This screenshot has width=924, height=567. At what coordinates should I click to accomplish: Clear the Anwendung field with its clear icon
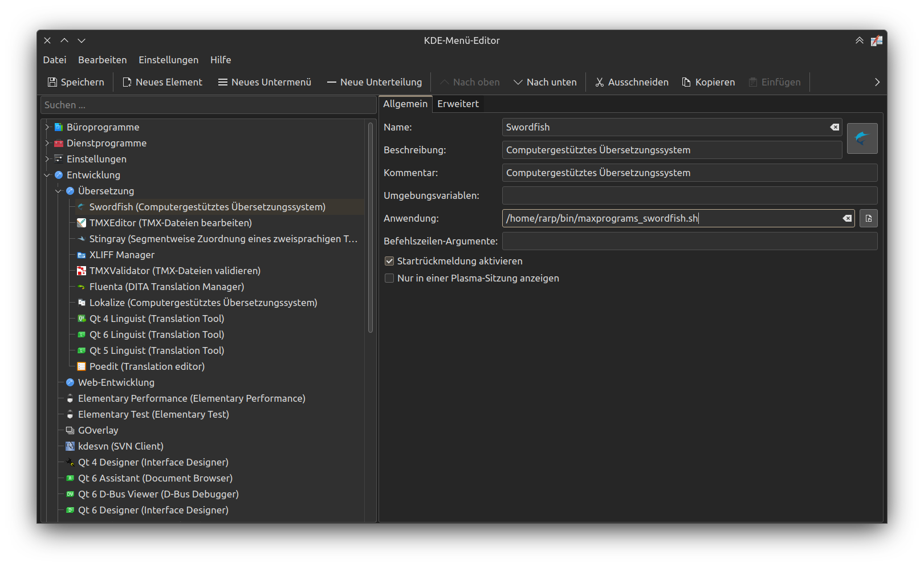847,218
